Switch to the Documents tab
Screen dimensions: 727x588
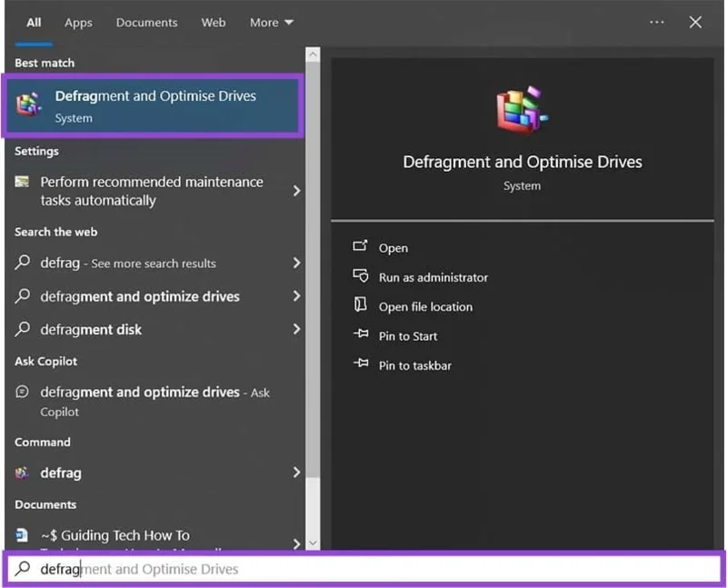click(x=146, y=23)
